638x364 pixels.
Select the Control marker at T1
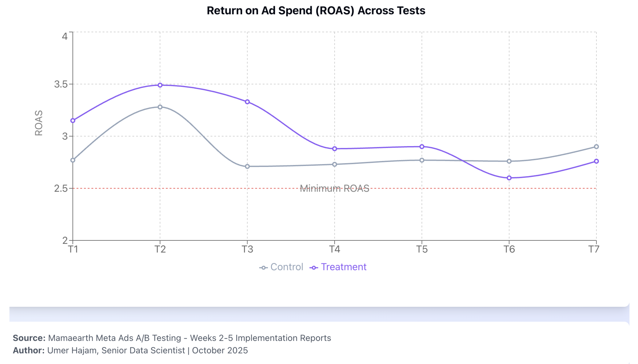(x=73, y=160)
